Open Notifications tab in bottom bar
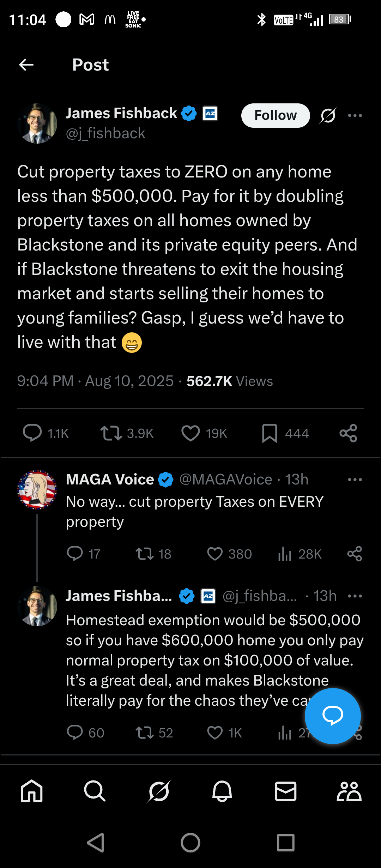The height and width of the screenshot is (868, 381). (222, 791)
